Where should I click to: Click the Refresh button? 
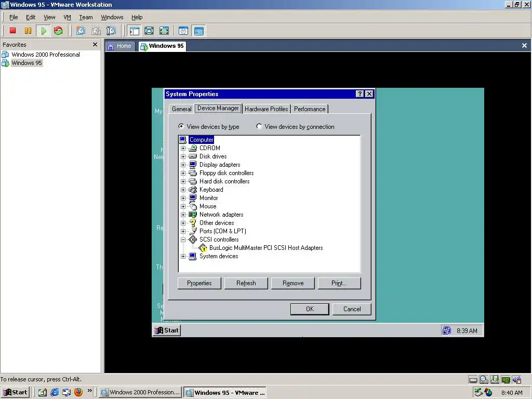[x=246, y=283]
